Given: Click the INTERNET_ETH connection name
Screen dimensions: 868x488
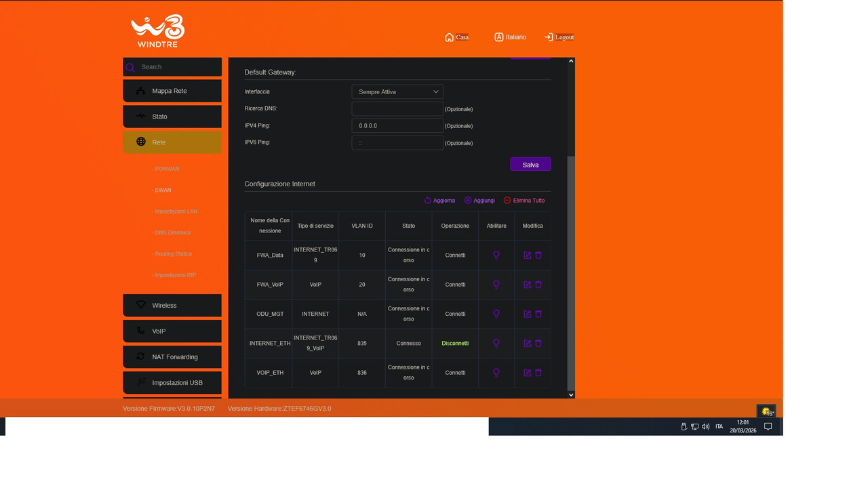Looking at the screenshot, I should [x=270, y=344].
